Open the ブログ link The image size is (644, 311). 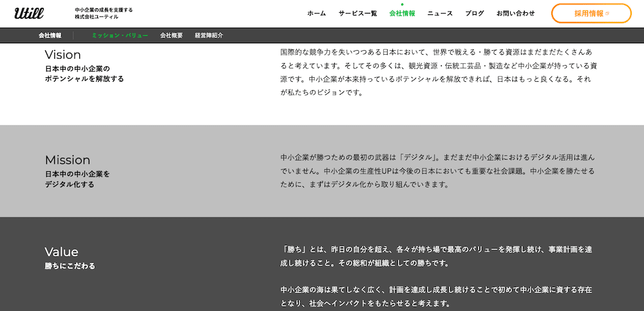click(475, 14)
